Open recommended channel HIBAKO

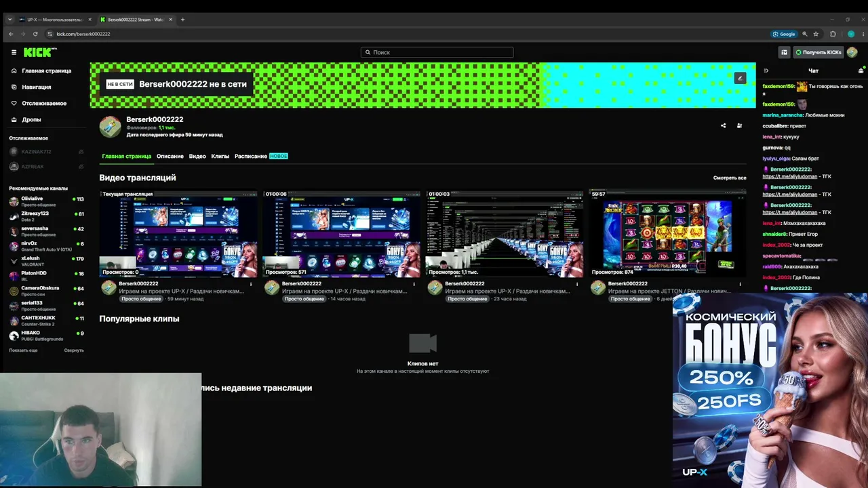point(46,335)
